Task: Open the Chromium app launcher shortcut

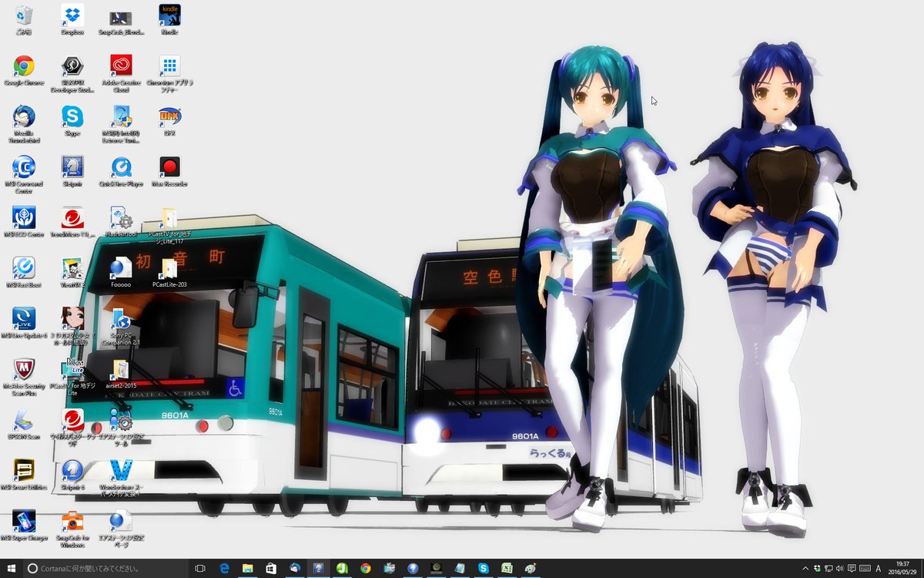Action: point(169,75)
